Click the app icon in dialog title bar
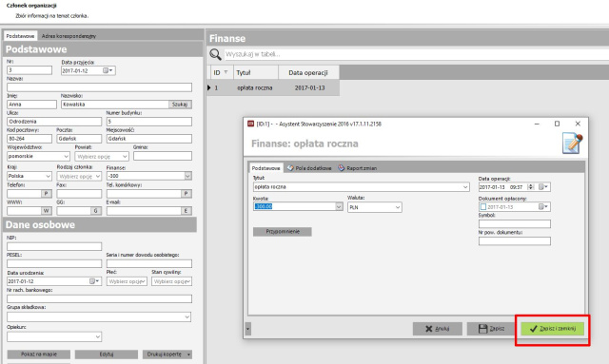 coord(251,124)
